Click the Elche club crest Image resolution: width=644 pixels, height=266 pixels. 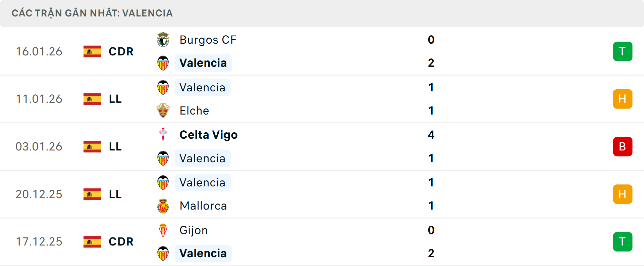tap(163, 110)
